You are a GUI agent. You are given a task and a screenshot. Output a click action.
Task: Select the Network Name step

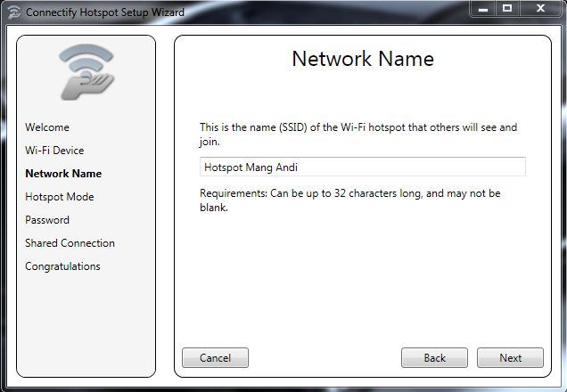[63, 174]
